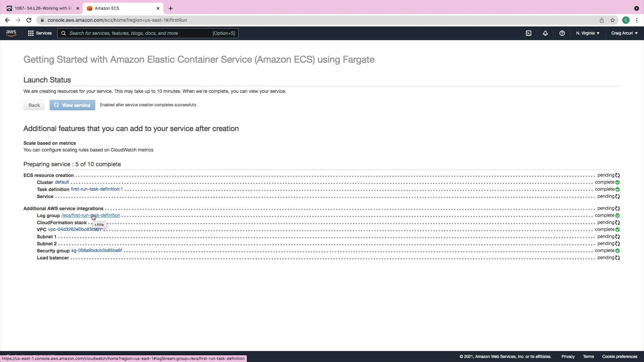The height and width of the screenshot is (362, 644).
Task: Open AWS CloudShell icon in navbar
Action: (x=529, y=33)
